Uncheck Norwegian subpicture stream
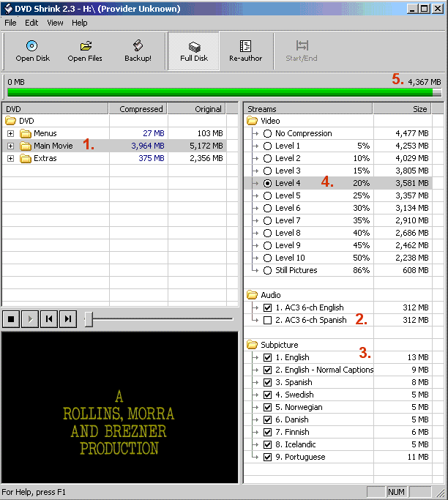 267,407
